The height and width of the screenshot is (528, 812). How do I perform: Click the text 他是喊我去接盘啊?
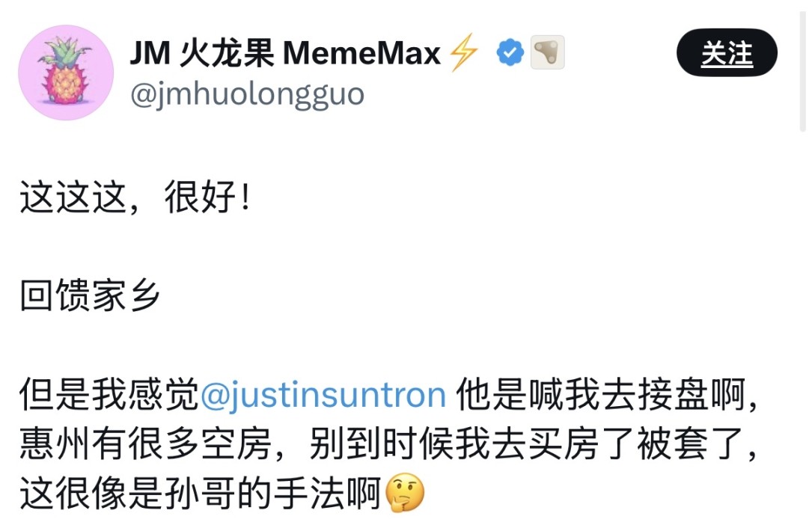point(600,395)
